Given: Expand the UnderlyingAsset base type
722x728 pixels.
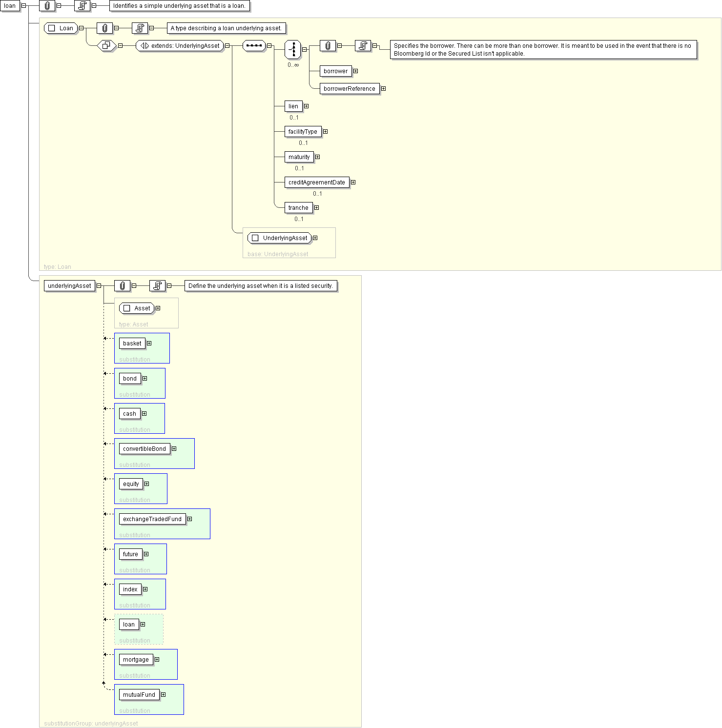Looking at the screenshot, I should click(315, 238).
